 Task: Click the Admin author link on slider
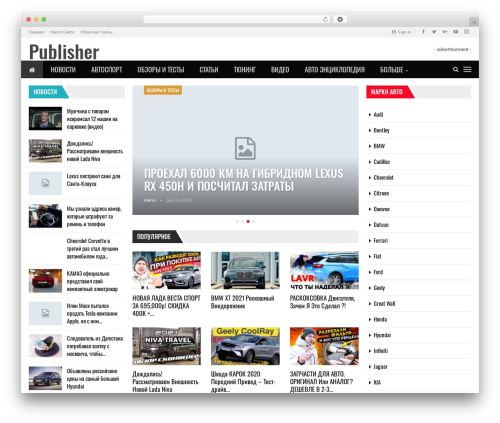[x=150, y=200]
